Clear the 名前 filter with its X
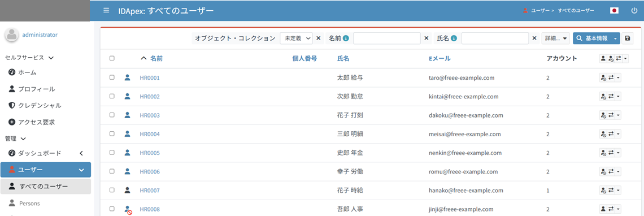 pos(427,38)
